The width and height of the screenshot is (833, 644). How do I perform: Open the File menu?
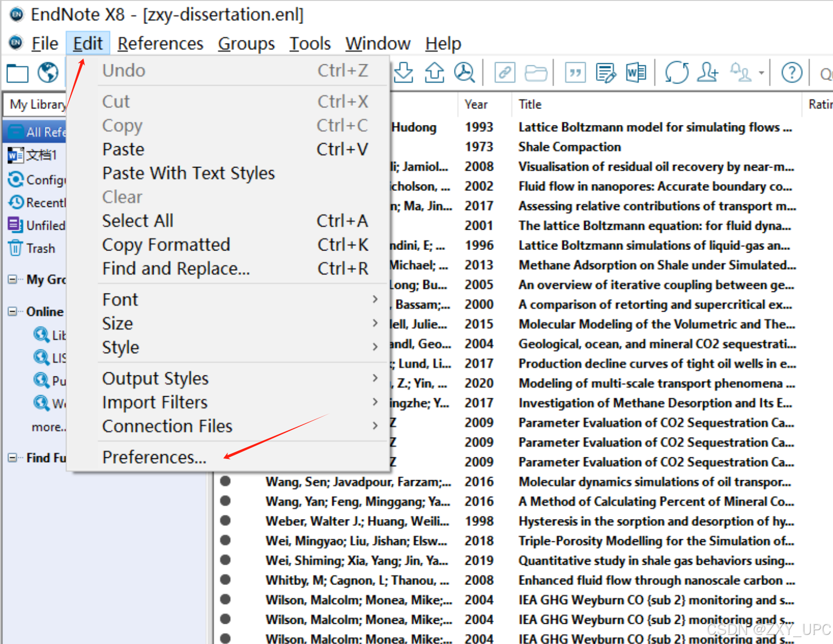pyautogui.click(x=45, y=43)
